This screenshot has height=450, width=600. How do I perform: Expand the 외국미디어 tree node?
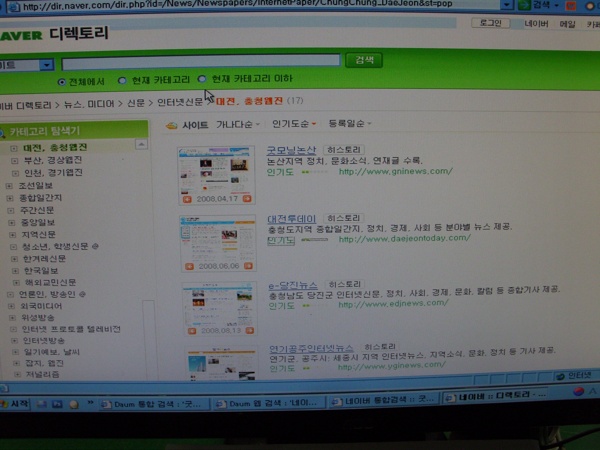[11, 306]
